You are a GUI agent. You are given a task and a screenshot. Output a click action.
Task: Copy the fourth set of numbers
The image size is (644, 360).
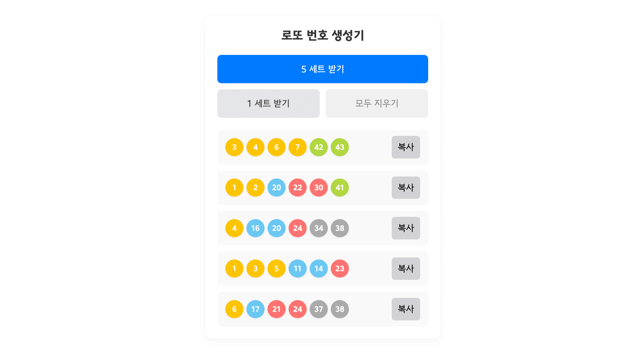[x=406, y=269]
